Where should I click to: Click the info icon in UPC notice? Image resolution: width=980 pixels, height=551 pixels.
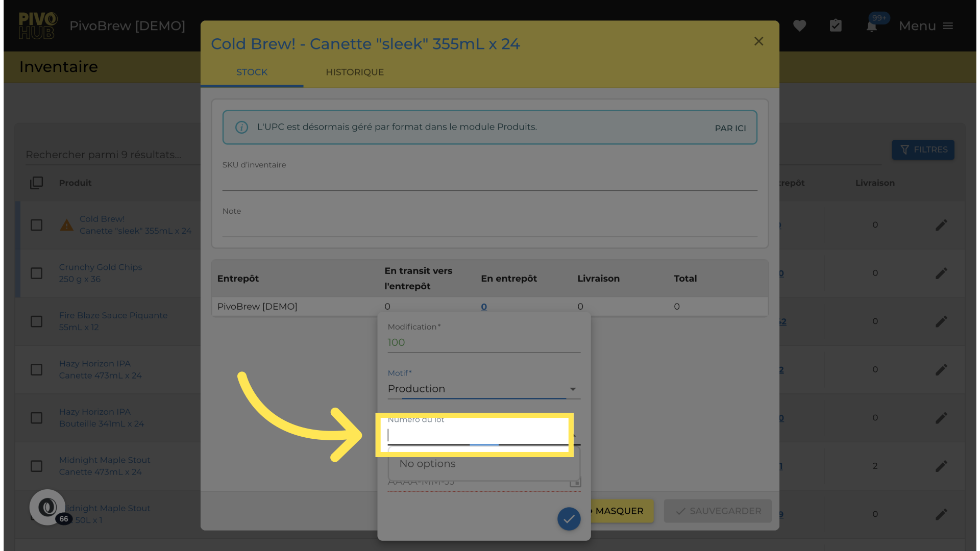click(x=241, y=127)
